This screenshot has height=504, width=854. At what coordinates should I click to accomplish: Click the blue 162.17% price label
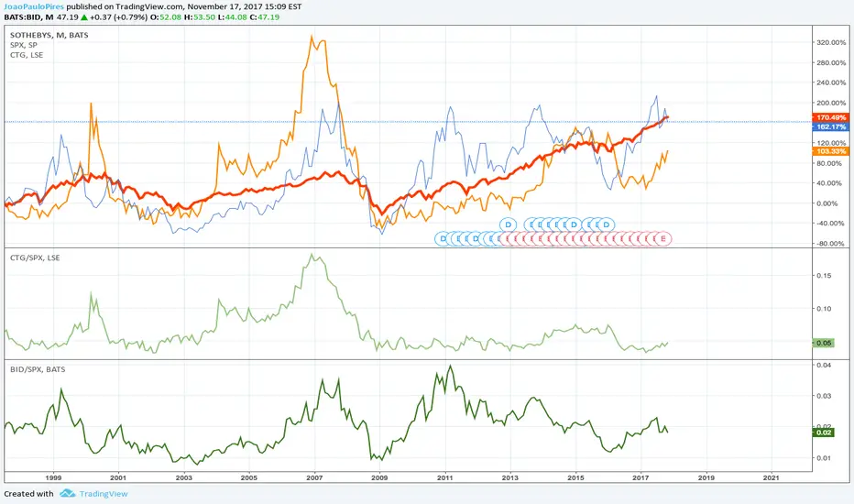[x=830, y=126]
